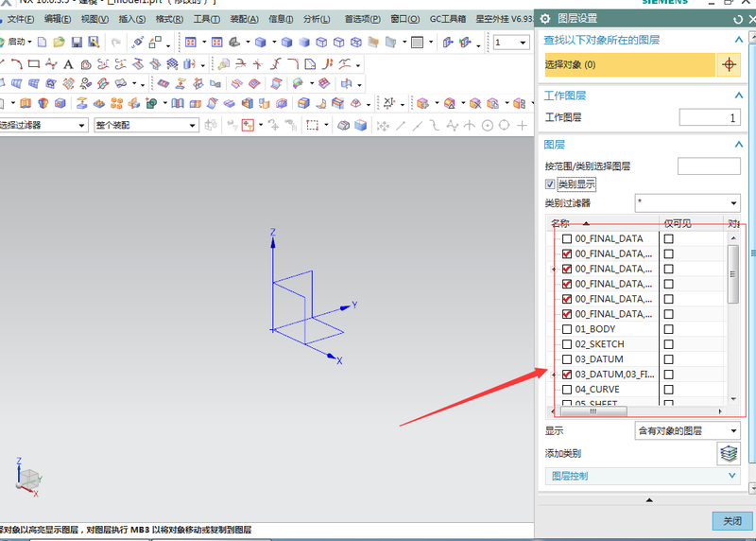The width and height of the screenshot is (756, 541).
Task: Tick 仅可见 box for 01_BODY row
Action: [669, 329]
